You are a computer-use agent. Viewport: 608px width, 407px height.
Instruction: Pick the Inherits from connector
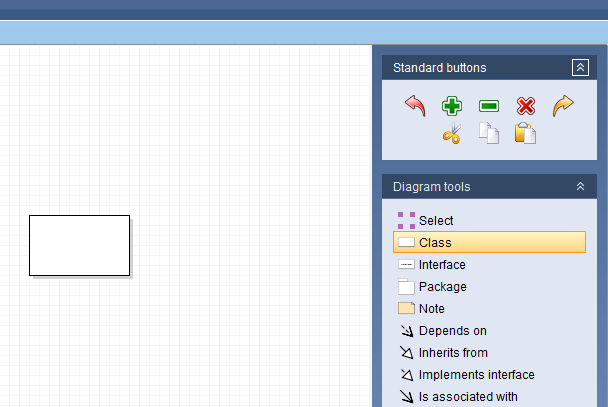click(x=453, y=353)
